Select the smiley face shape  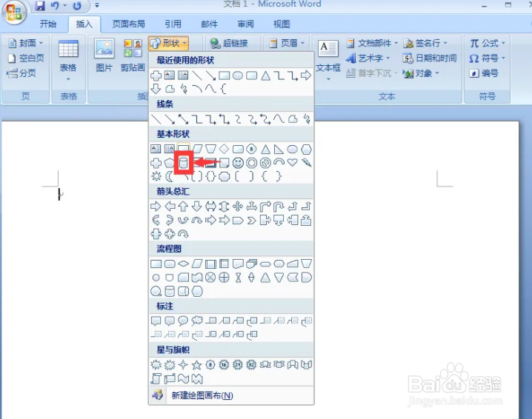click(x=238, y=163)
